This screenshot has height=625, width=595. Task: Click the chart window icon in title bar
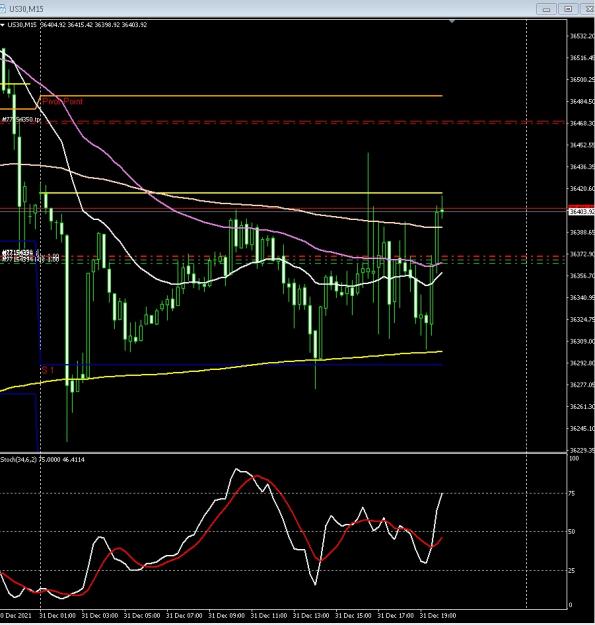(2, 8)
